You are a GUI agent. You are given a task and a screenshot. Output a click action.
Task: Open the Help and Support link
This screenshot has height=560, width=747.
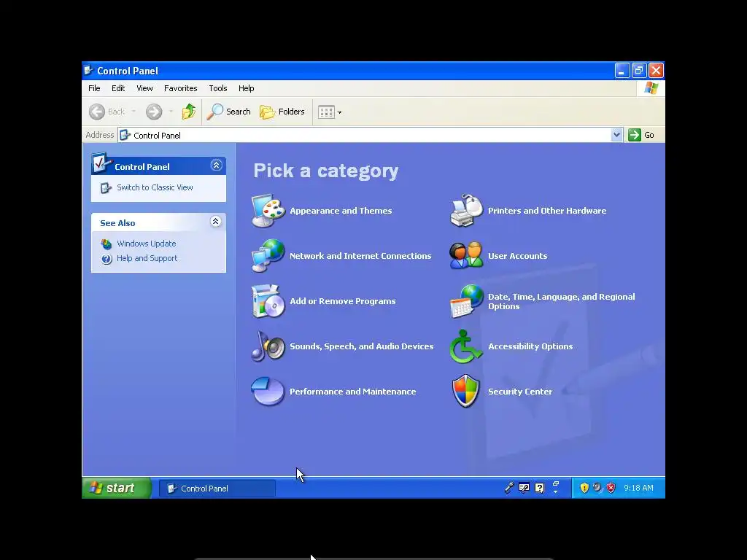point(147,259)
